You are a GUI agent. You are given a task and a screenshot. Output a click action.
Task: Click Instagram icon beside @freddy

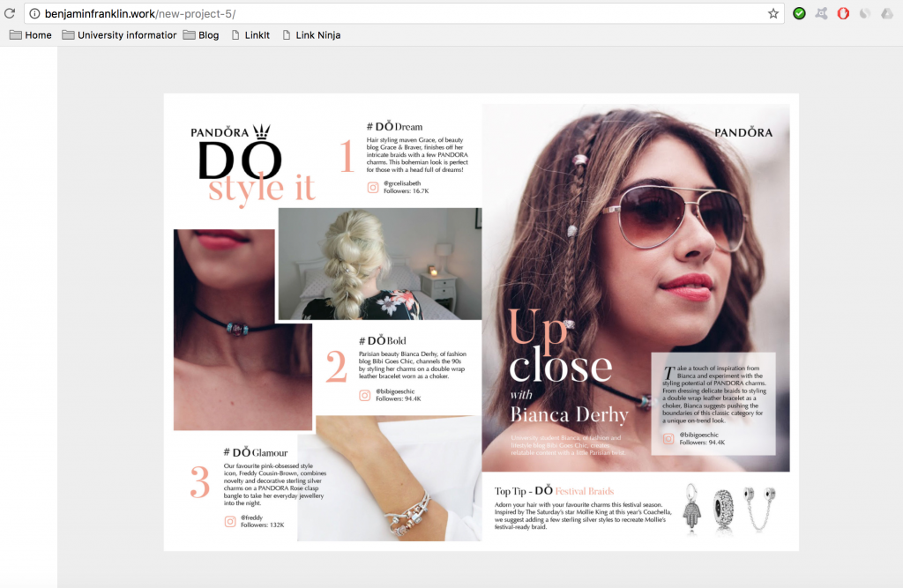230,521
